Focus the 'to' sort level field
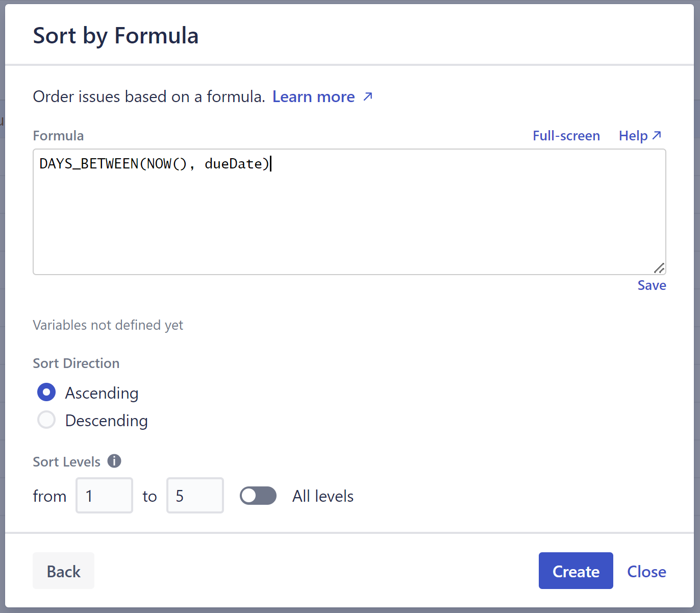This screenshot has height=613, width=700. coord(195,496)
